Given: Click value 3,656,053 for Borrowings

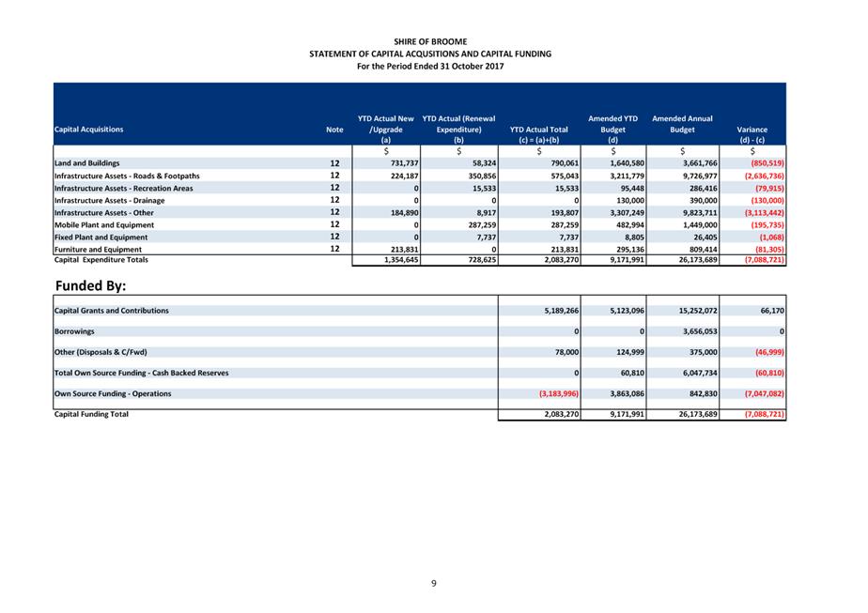Looking at the screenshot, I should (700, 331).
